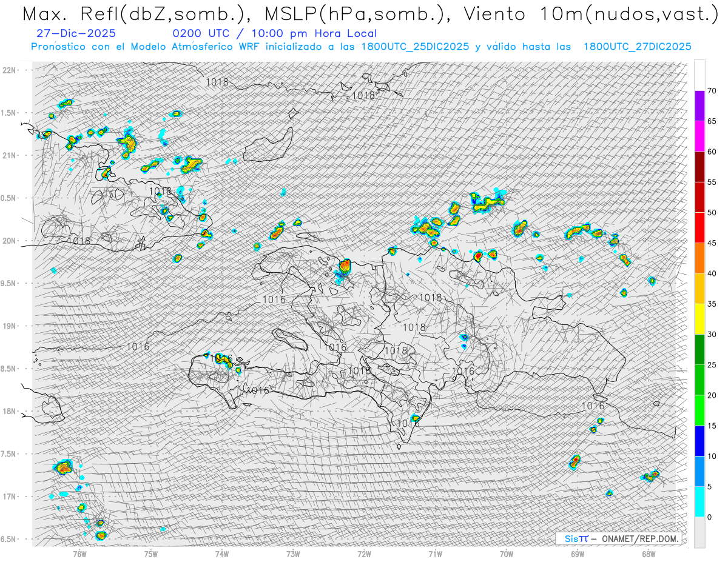
Task: Click the '70' value on the colorbar
Action: point(712,91)
